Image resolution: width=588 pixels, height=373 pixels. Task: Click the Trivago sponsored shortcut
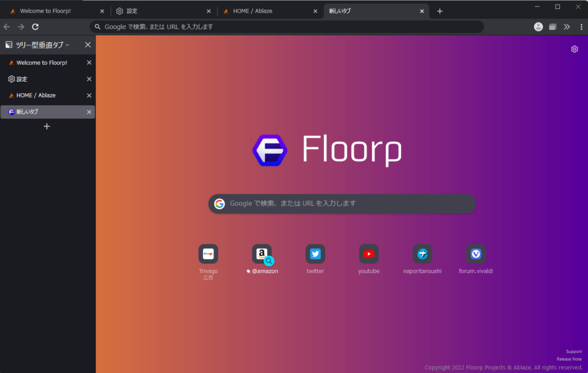coord(208,254)
